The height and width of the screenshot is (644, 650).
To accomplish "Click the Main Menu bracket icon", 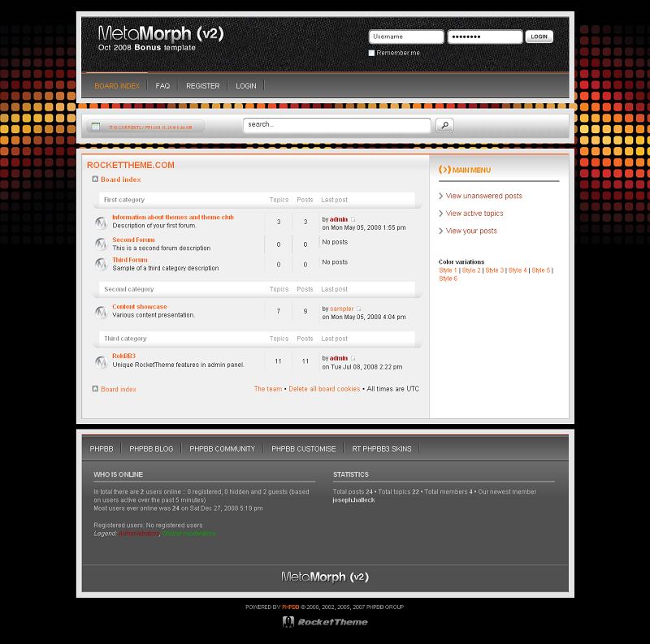I will pyautogui.click(x=444, y=170).
